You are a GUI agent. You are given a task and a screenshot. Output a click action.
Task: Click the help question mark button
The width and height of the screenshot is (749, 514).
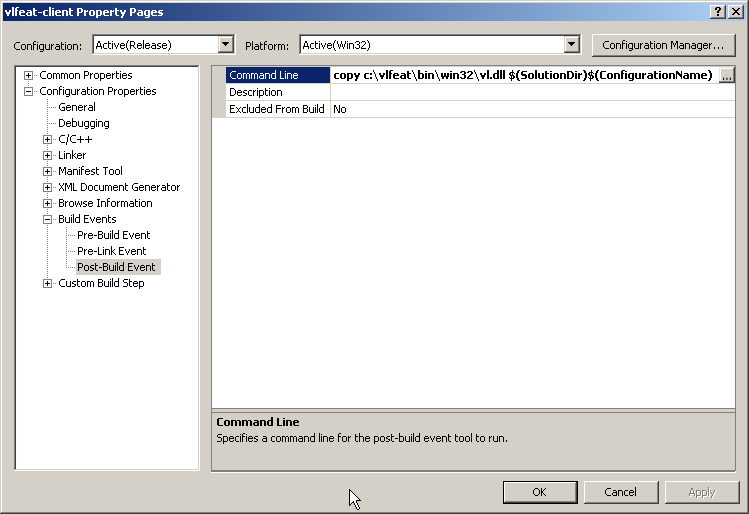(x=718, y=11)
